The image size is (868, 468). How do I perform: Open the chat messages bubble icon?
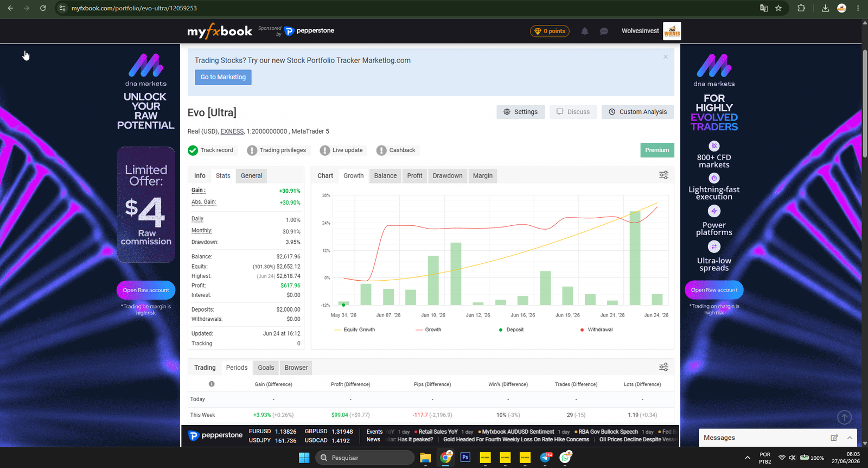point(604,31)
